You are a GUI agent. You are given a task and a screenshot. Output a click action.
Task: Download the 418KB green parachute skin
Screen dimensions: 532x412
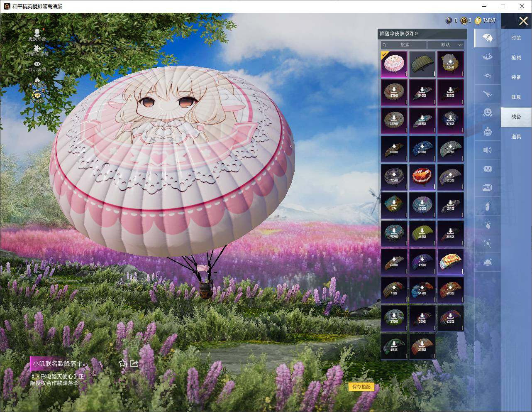(394, 347)
